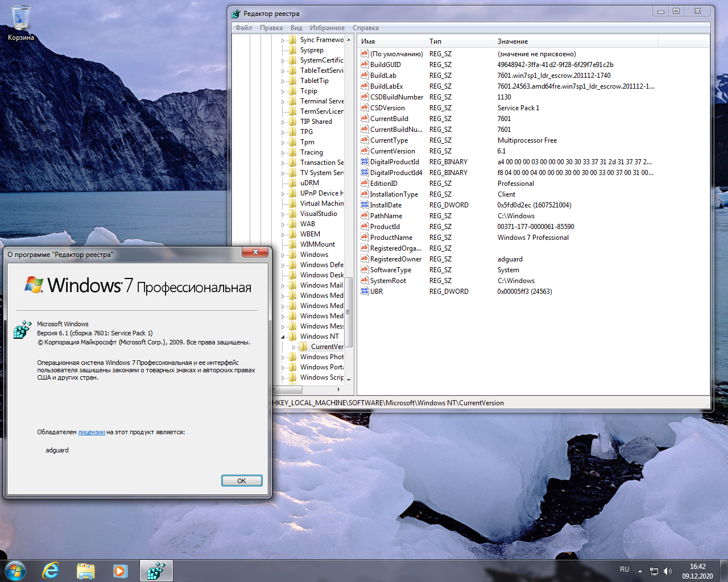
Task: Click the EditionID string value icon
Action: pyautogui.click(x=365, y=183)
